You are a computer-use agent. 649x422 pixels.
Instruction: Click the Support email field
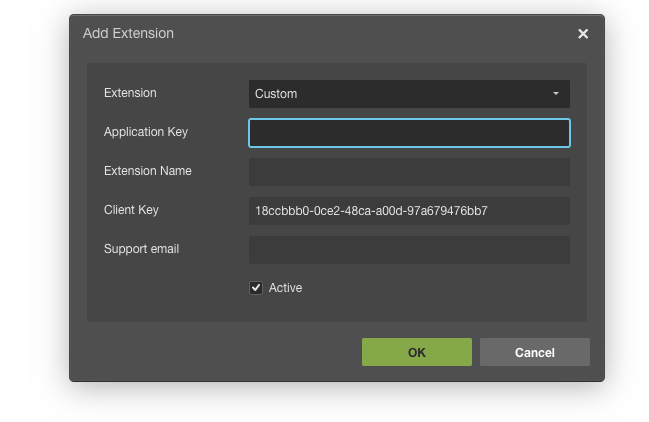(x=409, y=250)
